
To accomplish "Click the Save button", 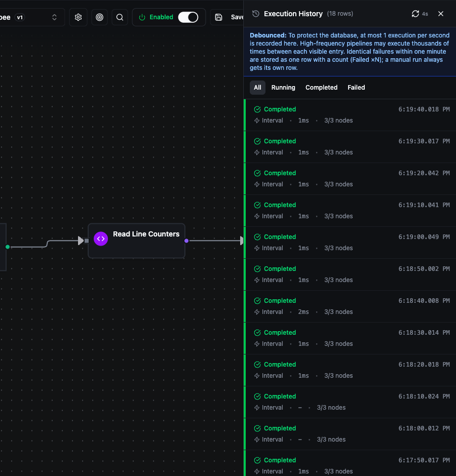I will 227,17.
